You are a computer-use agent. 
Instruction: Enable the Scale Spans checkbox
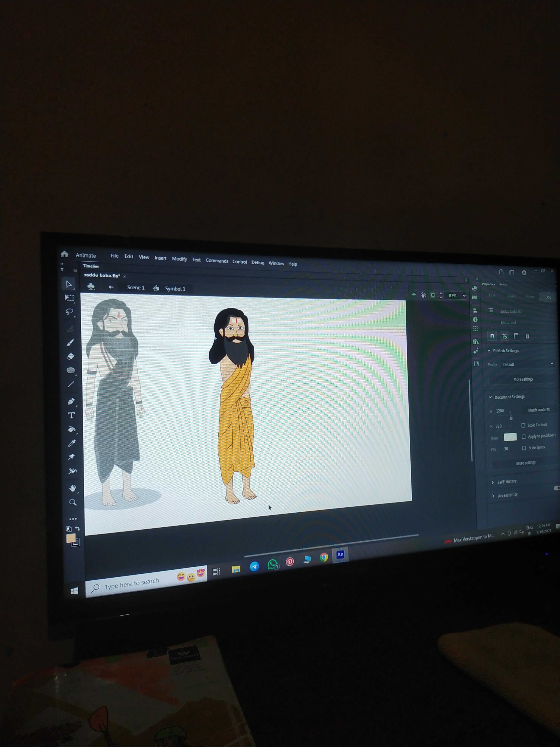click(x=524, y=448)
